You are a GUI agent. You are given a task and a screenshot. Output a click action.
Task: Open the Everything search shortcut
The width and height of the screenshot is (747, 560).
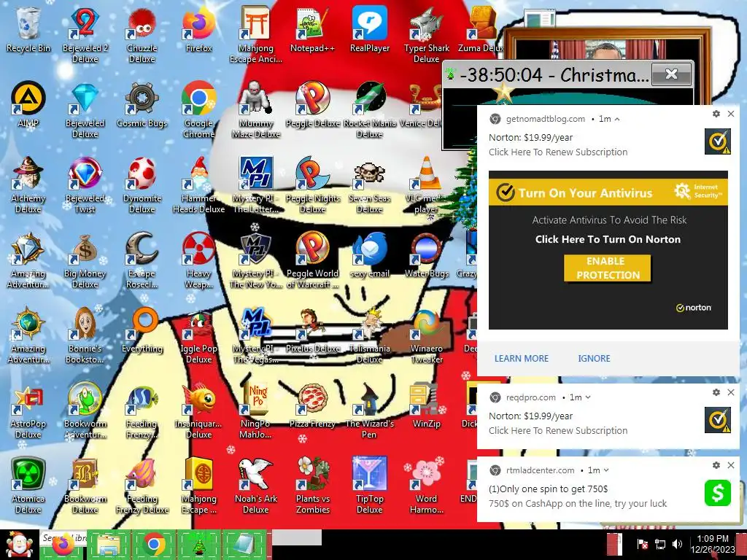(x=142, y=330)
